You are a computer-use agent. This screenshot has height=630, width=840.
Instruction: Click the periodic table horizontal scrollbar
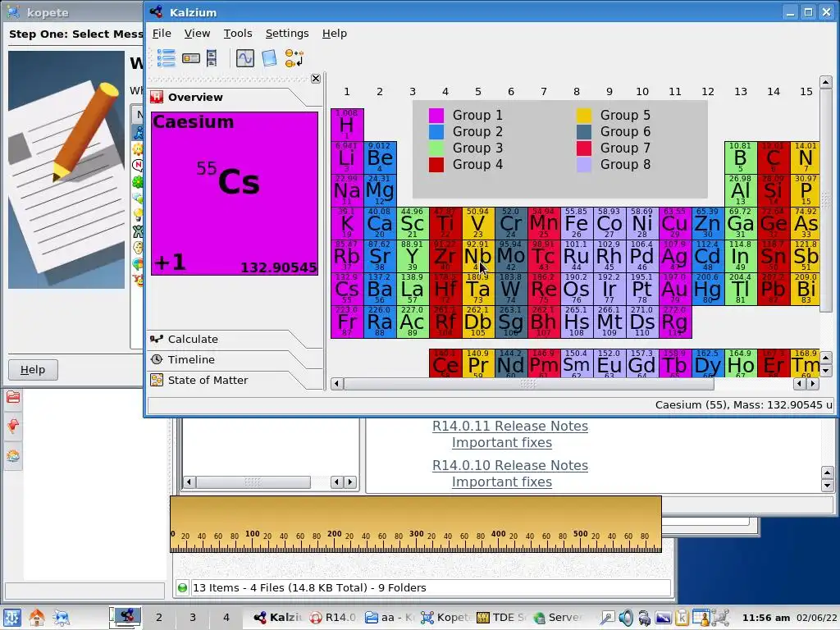pyautogui.click(x=529, y=384)
